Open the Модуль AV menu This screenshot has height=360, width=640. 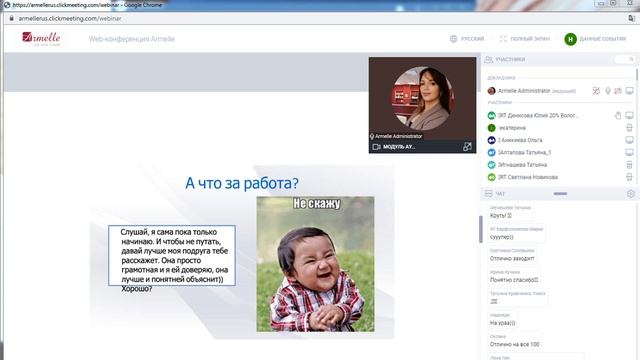pos(399,147)
